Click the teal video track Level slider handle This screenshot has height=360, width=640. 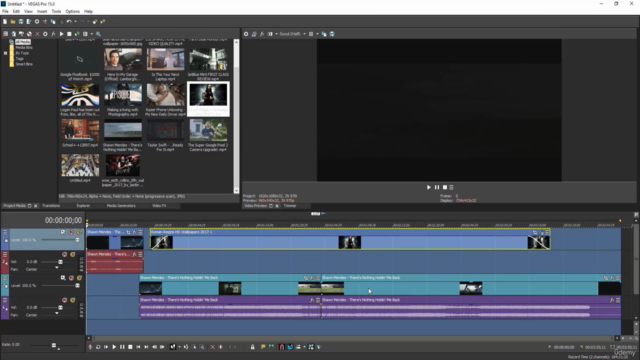77,286
